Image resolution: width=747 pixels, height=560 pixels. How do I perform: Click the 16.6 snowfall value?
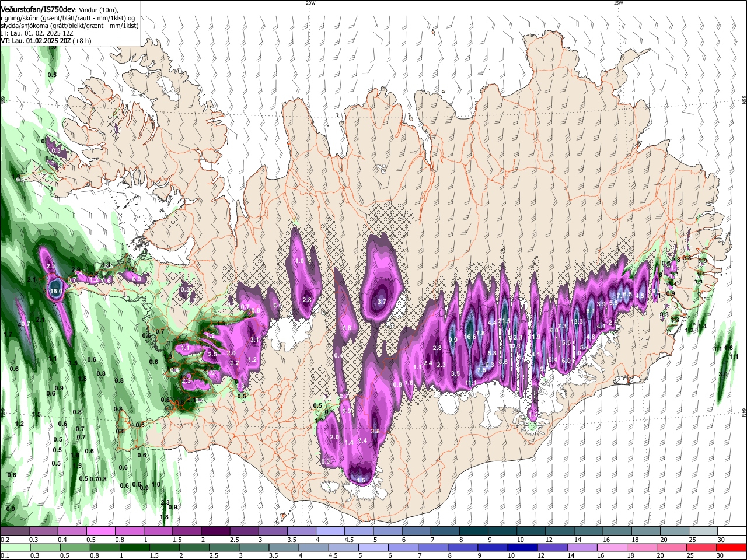pyautogui.click(x=470, y=337)
